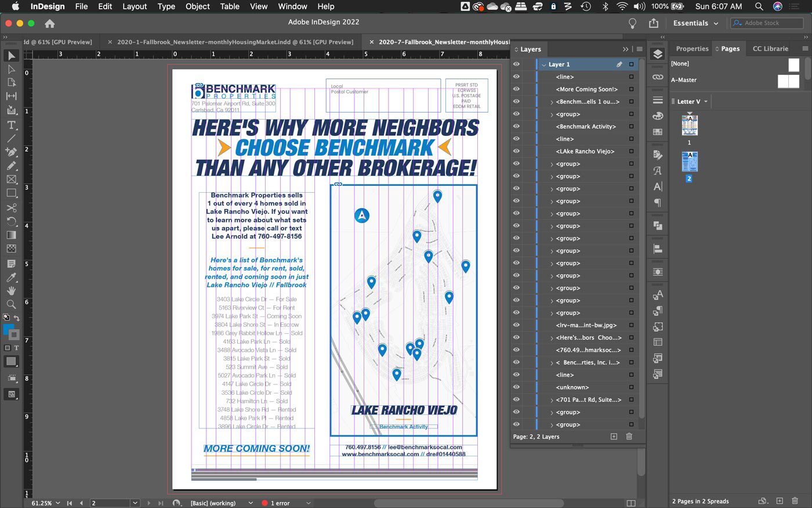Click the Adobe Stock search field
This screenshot has width=812, height=508.
767,23
